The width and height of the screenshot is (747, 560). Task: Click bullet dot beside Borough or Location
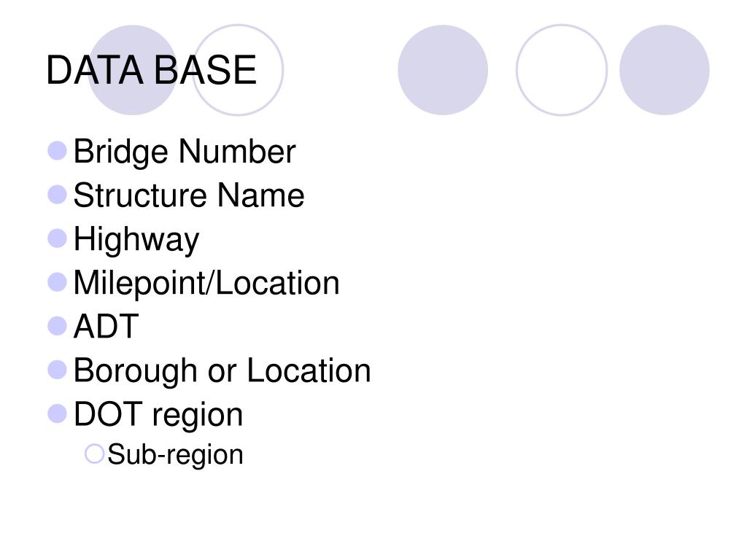(x=57, y=370)
